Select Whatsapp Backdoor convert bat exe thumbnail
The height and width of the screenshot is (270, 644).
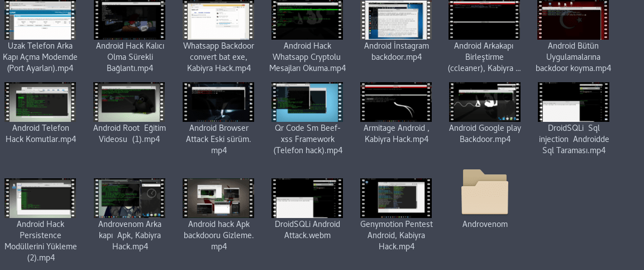click(x=218, y=20)
